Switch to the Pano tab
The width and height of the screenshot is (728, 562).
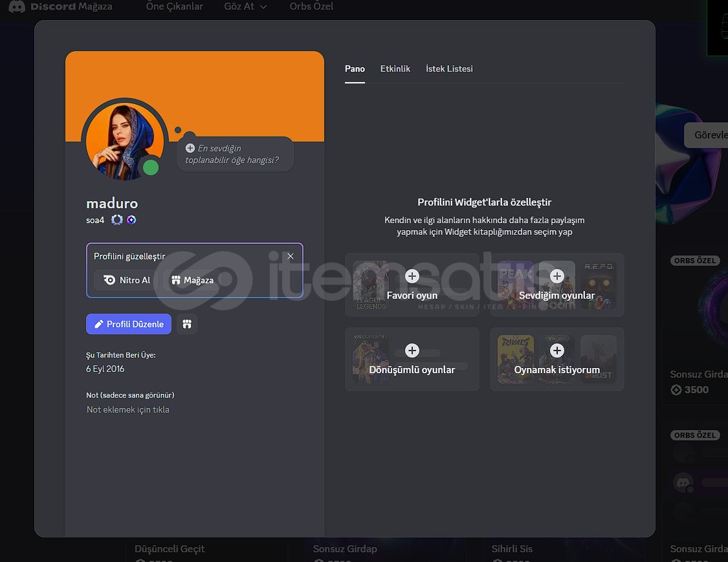tap(355, 69)
